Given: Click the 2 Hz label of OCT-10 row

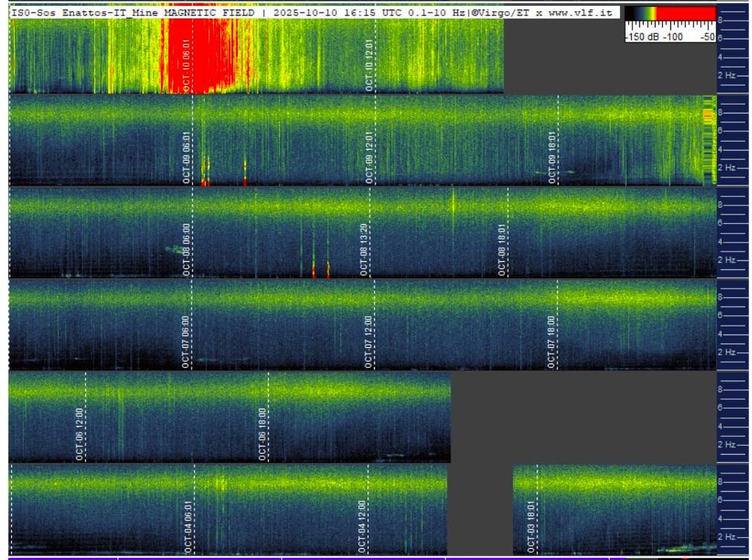Looking at the screenshot, I should 727,76.
